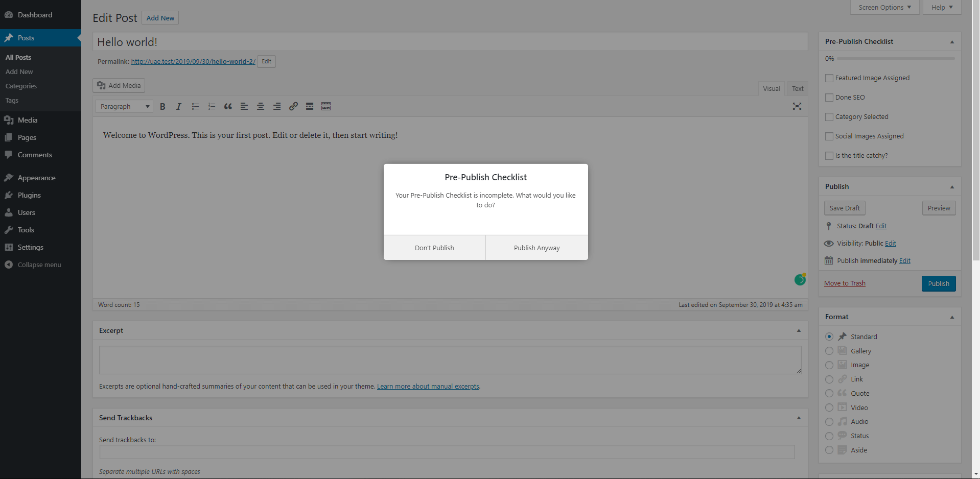This screenshot has height=479, width=980.
Task: Click the Add Media button
Action: coord(119,85)
